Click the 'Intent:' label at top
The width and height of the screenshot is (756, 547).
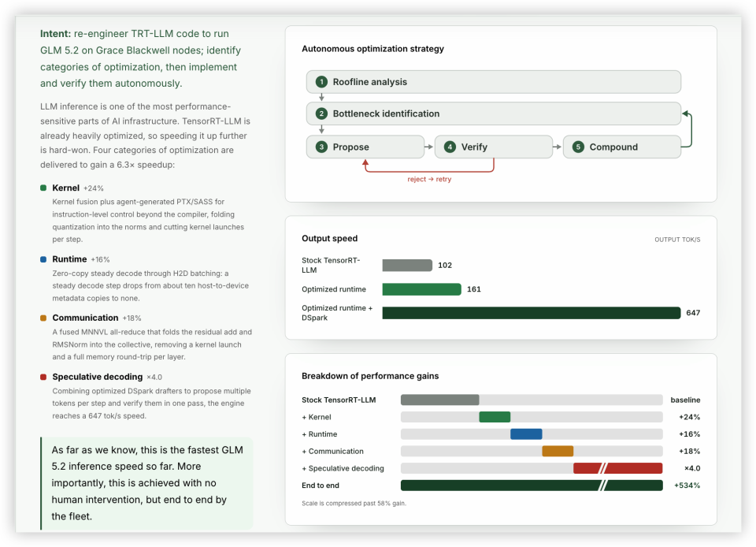[x=55, y=34]
